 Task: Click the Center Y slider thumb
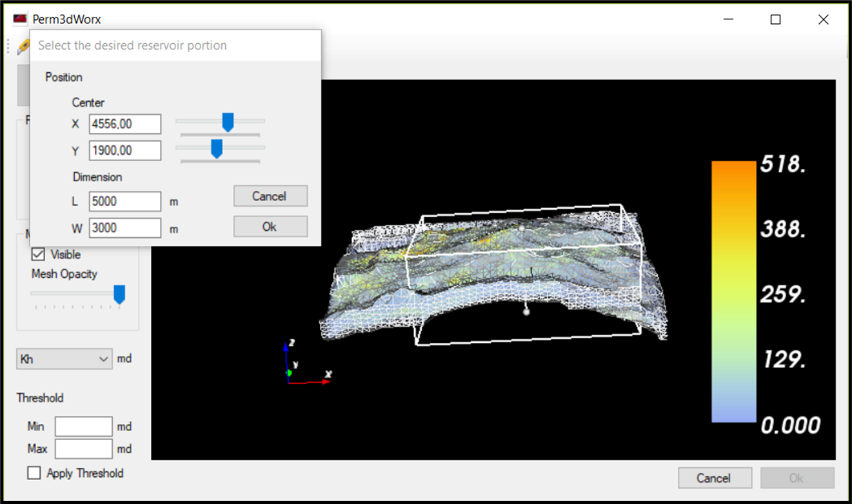pos(217,148)
